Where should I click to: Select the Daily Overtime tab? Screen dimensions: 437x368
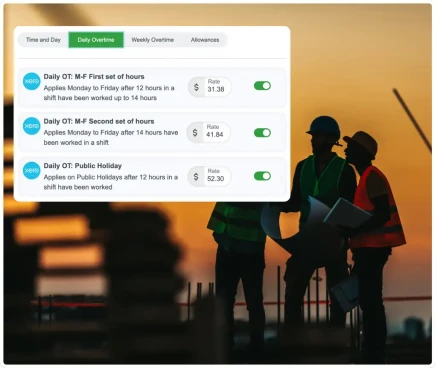(x=96, y=40)
